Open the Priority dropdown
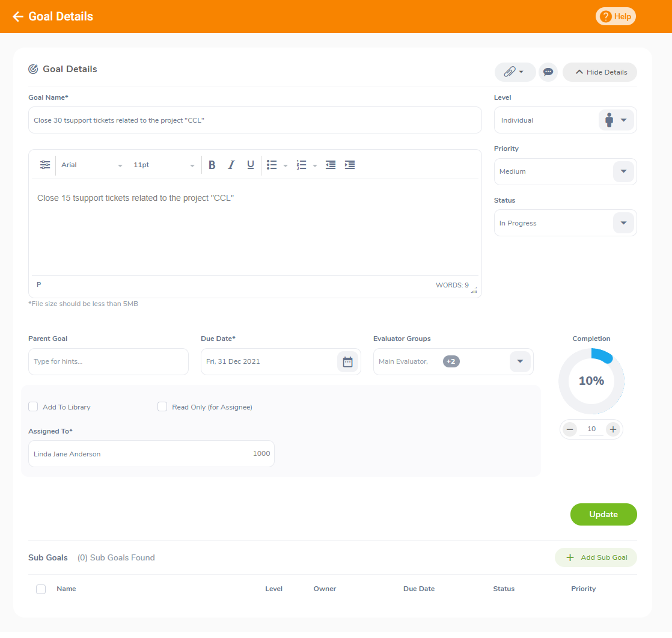 tap(623, 171)
